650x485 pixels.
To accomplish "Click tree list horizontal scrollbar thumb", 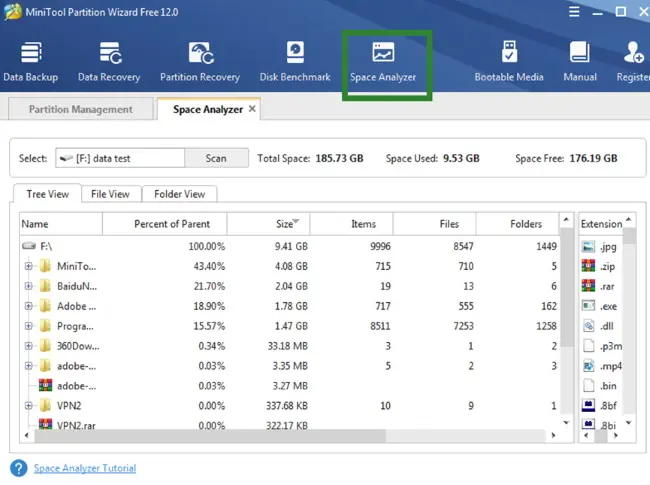I will (x=210, y=435).
